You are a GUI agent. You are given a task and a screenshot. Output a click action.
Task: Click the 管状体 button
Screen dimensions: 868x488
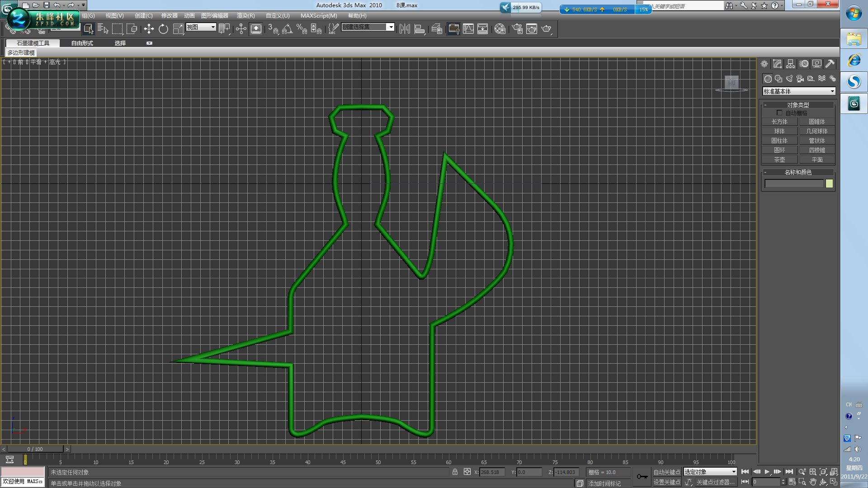point(817,141)
